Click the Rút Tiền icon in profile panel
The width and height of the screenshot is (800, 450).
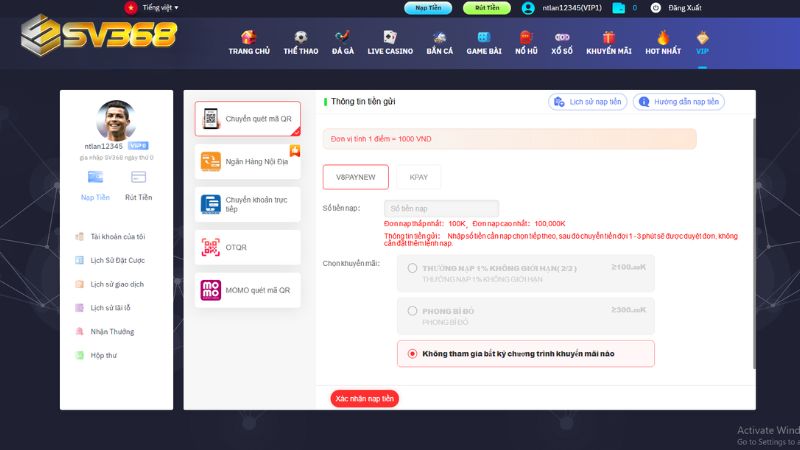(x=138, y=177)
